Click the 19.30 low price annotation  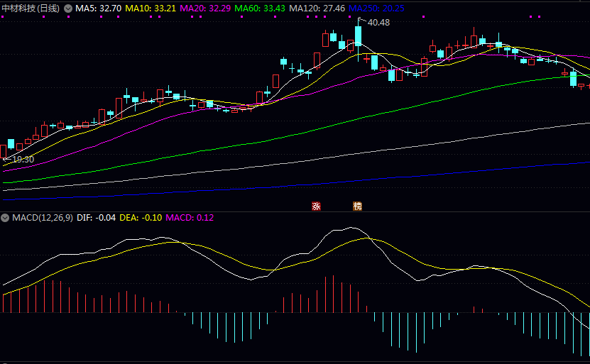pos(22,160)
